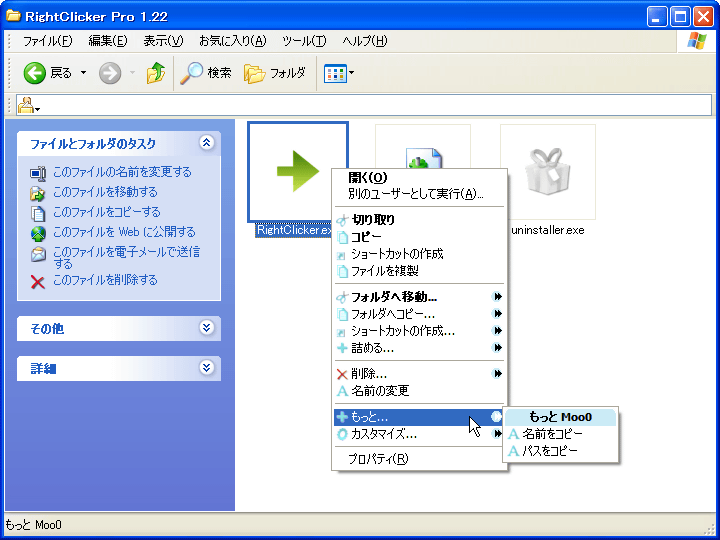The image size is (720, 540).
Task: Open the Back button history dropdown arrow
Action: 84,73
